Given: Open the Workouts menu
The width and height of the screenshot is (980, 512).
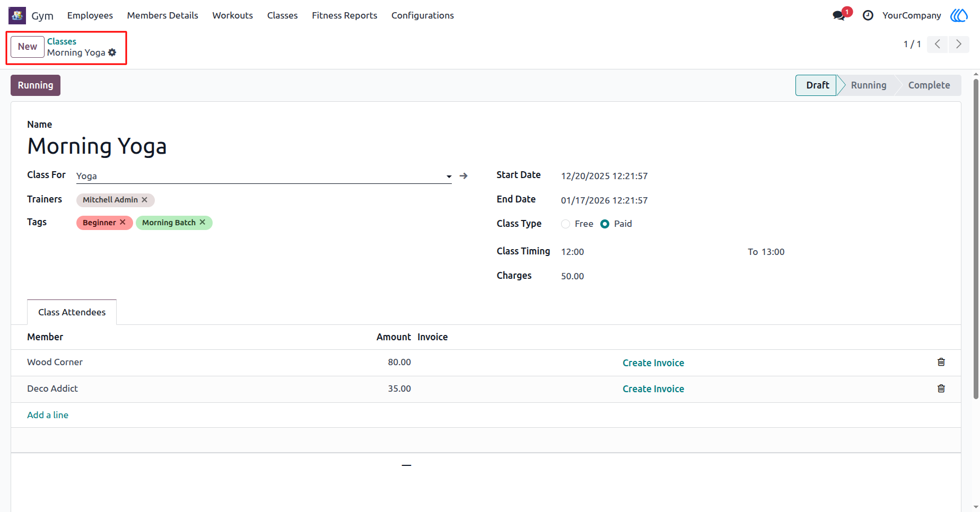Looking at the screenshot, I should pos(233,15).
